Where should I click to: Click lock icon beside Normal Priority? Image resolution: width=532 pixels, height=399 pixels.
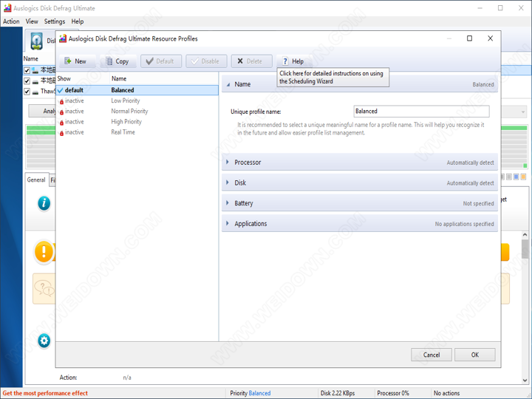tap(61, 112)
